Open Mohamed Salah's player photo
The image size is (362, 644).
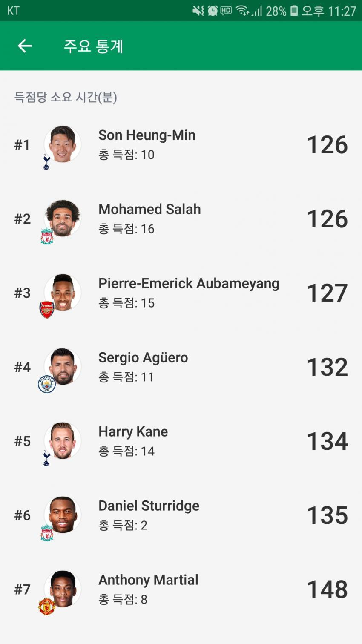[63, 218]
